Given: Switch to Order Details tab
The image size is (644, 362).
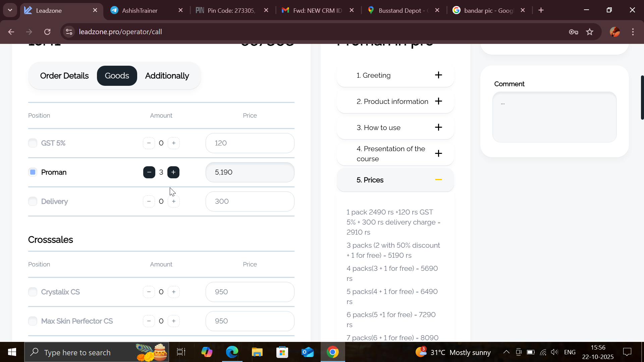Looking at the screenshot, I should tap(64, 76).
